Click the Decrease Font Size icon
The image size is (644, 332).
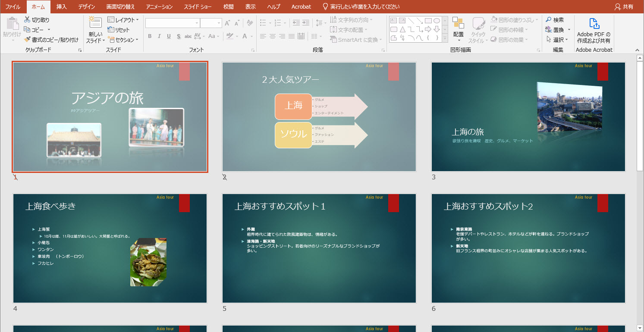click(x=237, y=23)
